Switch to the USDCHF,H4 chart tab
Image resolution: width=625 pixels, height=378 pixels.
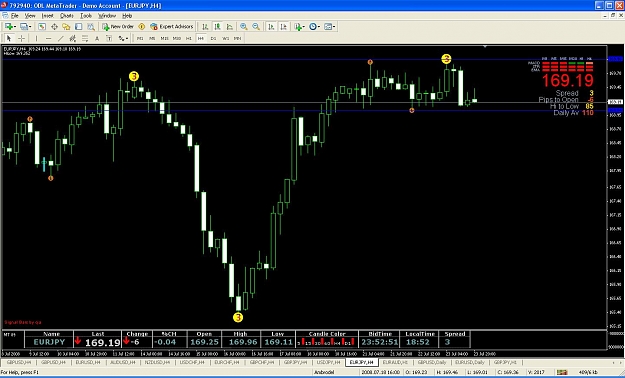coord(192,362)
